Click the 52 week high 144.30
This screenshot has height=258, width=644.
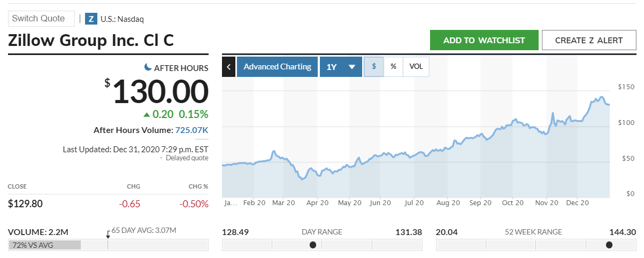[623, 232]
